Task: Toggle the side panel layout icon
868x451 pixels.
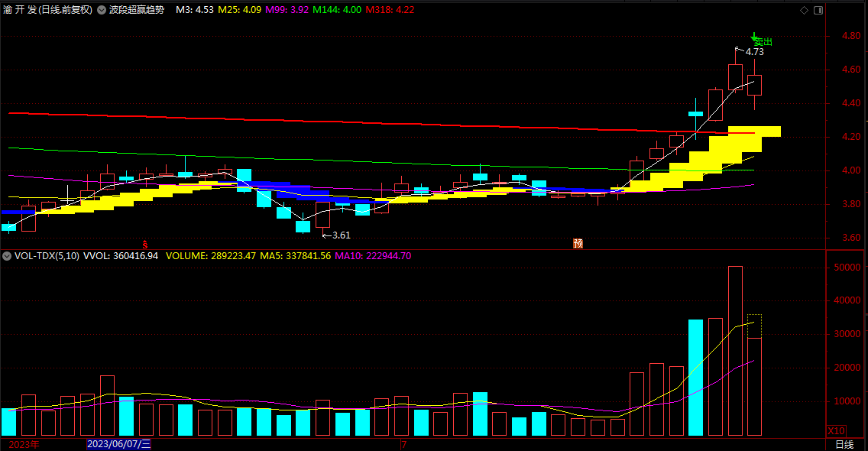Action: tap(818, 10)
